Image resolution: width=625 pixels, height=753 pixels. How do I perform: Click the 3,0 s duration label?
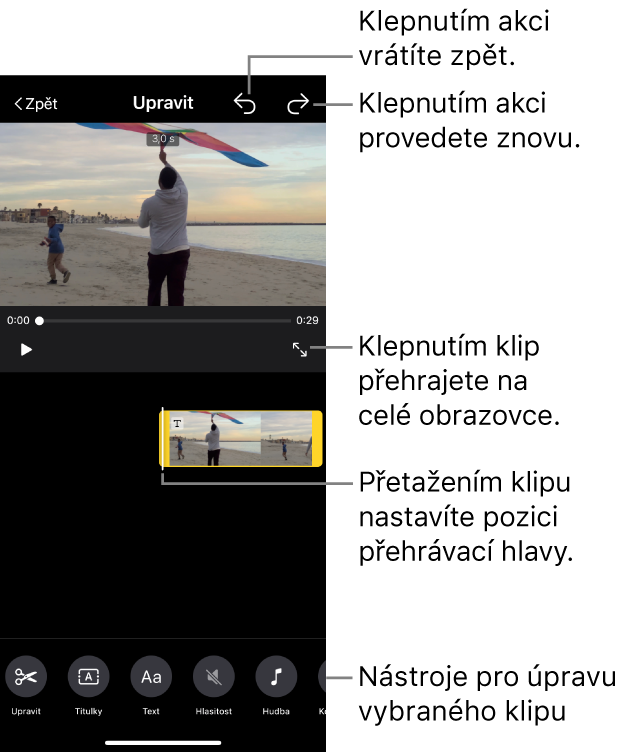(x=163, y=139)
